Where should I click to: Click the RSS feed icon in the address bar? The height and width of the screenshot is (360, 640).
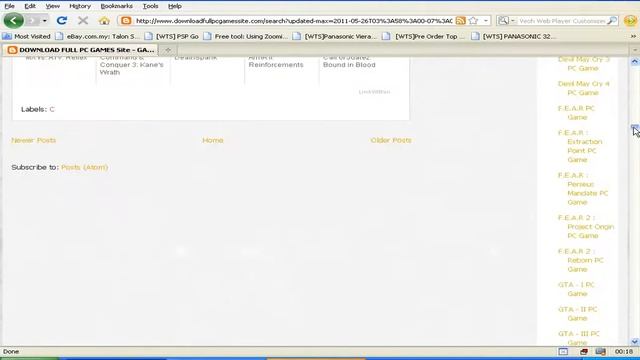(460, 20)
